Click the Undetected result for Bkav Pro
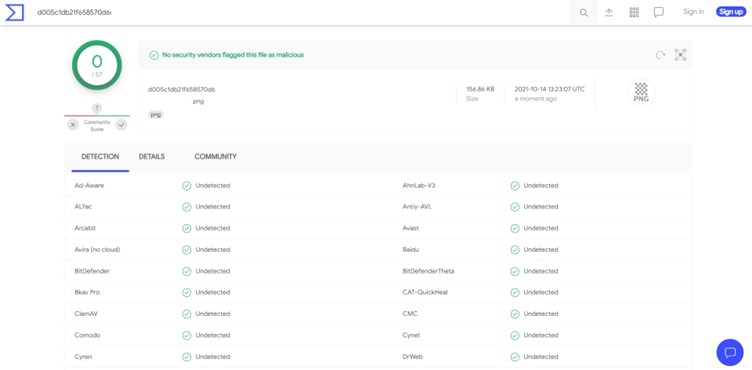Image resolution: width=752 pixels, height=370 pixels. click(x=212, y=292)
